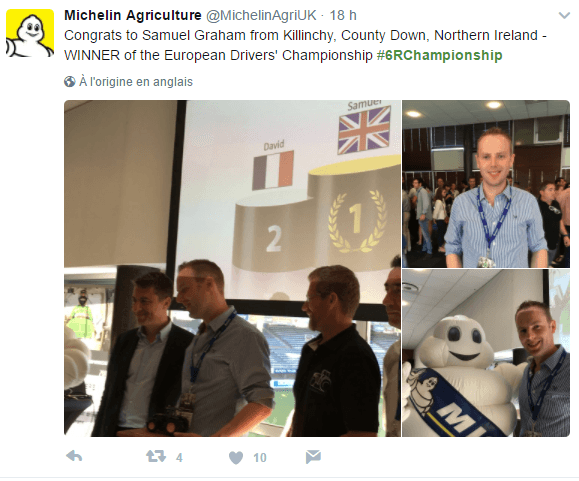
Task: Open the #6RChampionship hashtag
Action: pyautogui.click(x=439, y=55)
